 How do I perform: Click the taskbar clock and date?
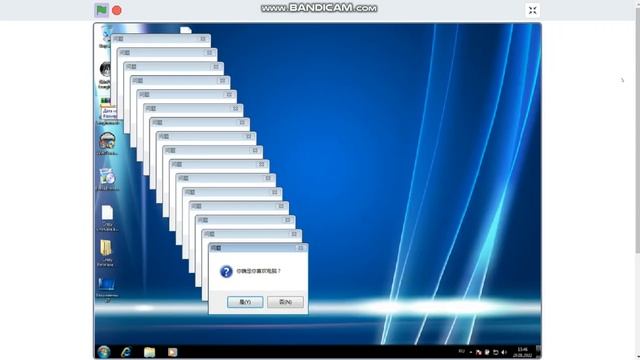click(522, 352)
